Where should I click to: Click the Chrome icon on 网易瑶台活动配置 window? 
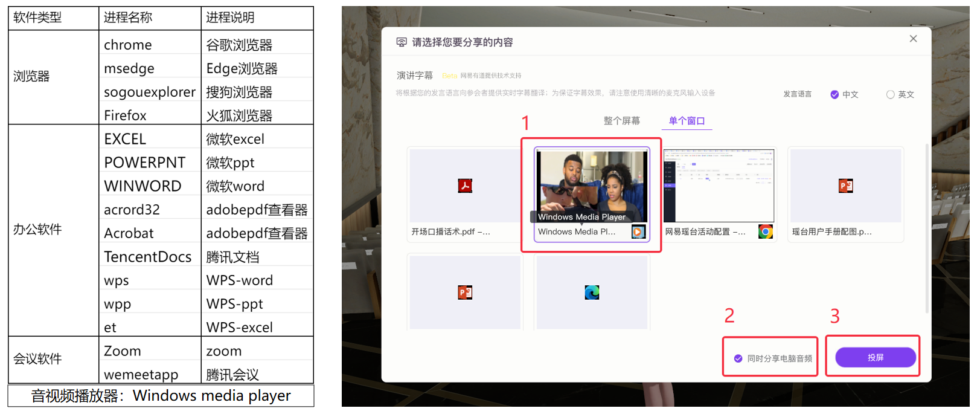tap(765, 231)
